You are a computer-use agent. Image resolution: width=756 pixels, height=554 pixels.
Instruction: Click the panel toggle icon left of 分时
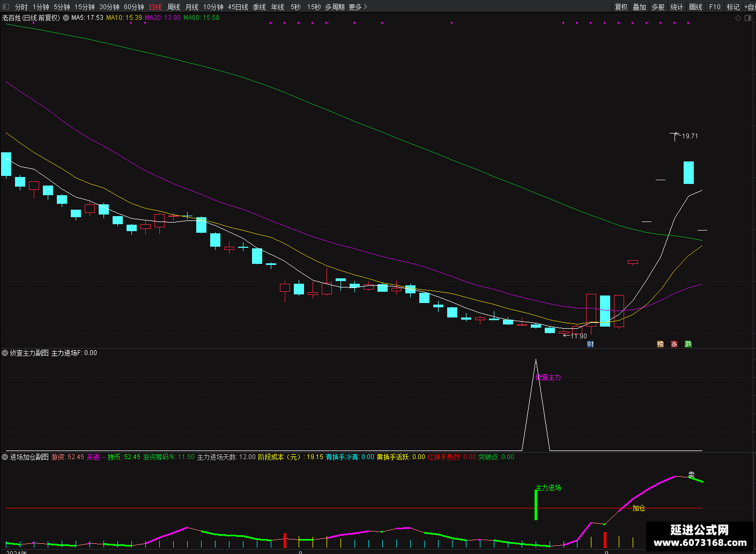pyautogui.click(x=6, y=7)
